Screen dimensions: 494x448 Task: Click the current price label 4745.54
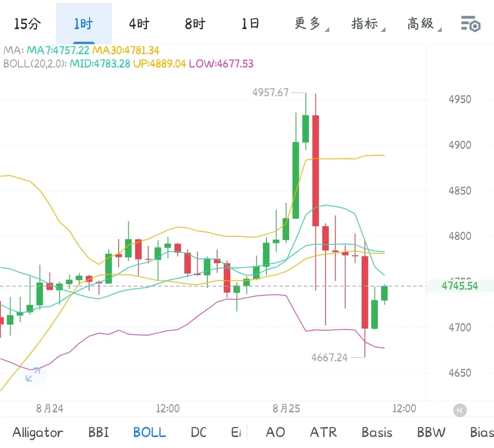460,286
